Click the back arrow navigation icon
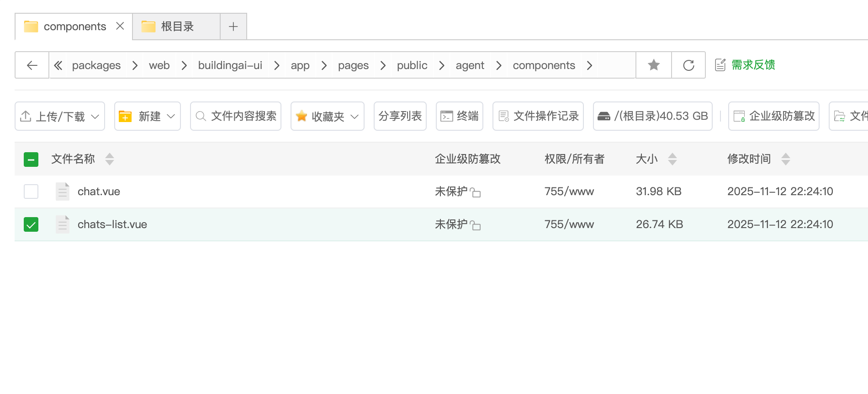 pos(32,65)
